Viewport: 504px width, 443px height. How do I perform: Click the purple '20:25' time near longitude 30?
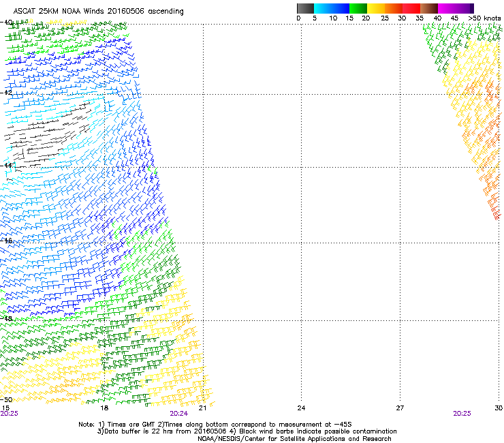pyautogui.click(x=462, y=414)
